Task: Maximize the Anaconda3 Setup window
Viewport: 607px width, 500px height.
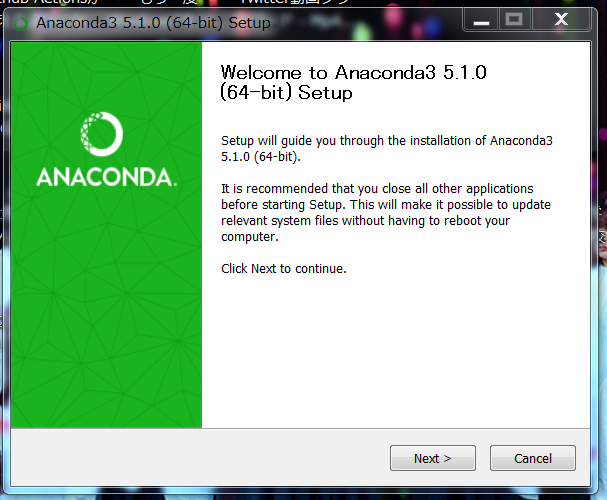Action: coord(514,20)
